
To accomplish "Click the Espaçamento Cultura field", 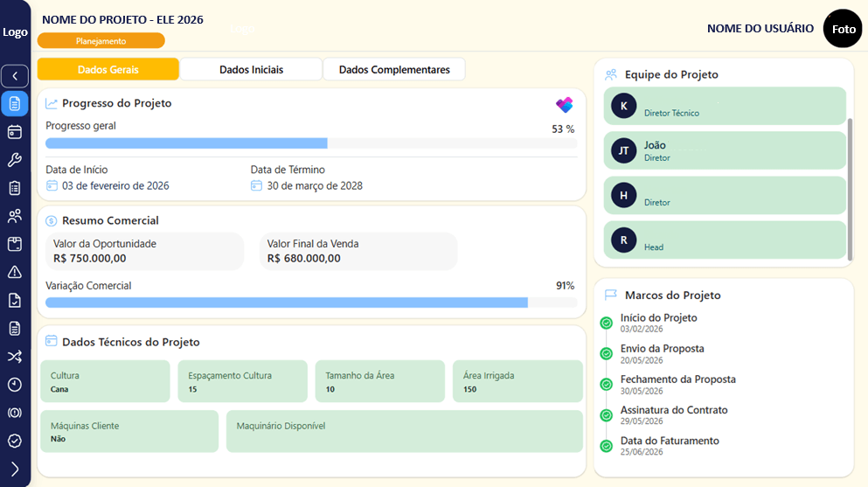I will (x=242, y=381).
